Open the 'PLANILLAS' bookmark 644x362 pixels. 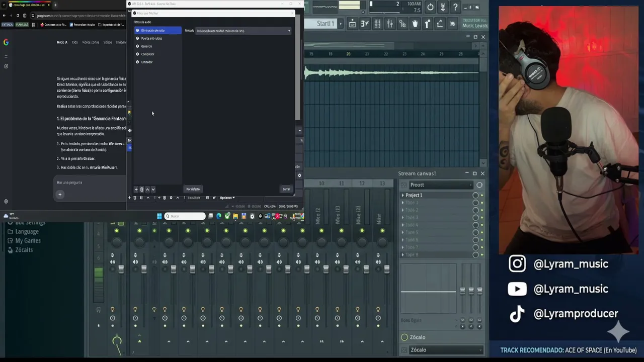(x=22, y=24)
